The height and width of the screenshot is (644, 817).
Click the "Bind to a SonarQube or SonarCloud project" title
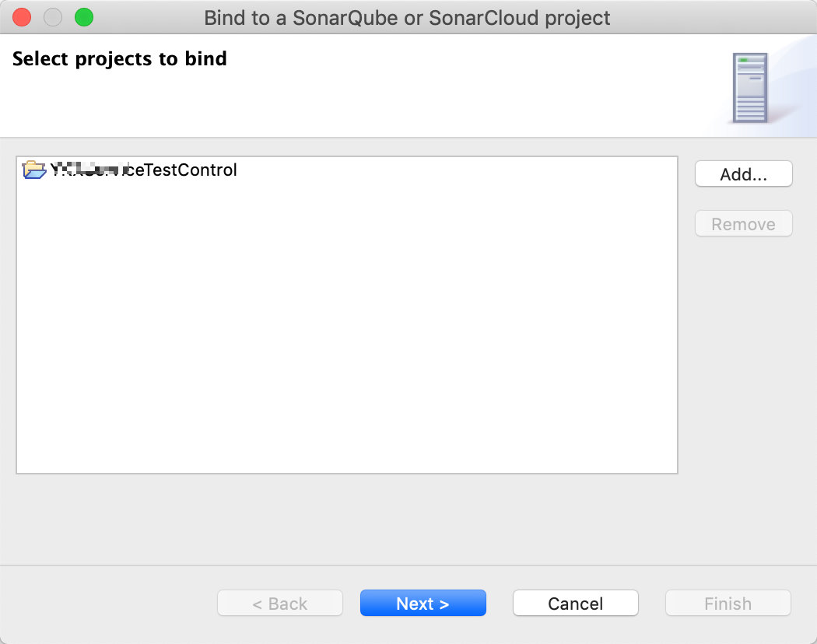(x=407, y=17)
